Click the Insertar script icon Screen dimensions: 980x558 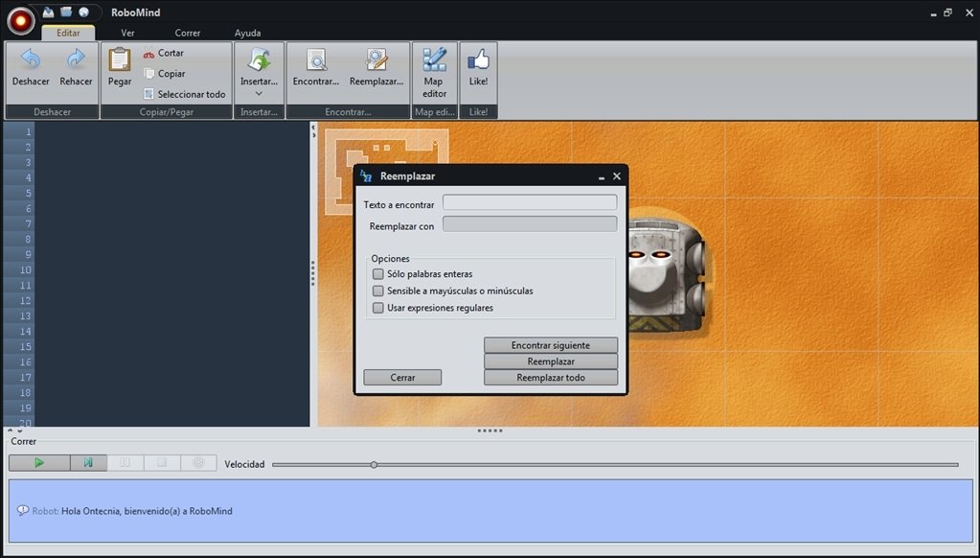[x=259, y=59]
